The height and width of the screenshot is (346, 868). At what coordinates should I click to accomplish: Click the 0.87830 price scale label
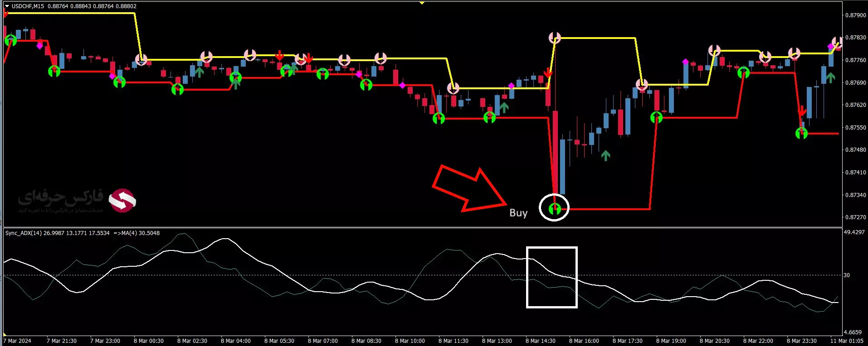click(x=856, y=38)
